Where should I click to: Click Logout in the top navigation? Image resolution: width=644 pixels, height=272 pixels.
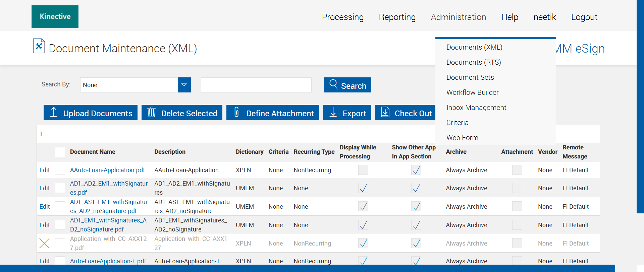click(x=584, y=17)
